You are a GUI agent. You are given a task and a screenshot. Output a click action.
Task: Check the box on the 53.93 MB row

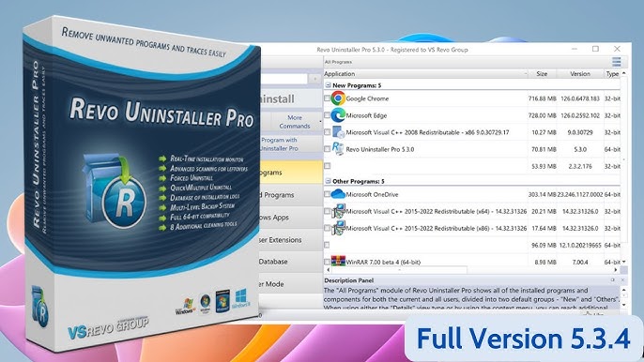point(327,166)
